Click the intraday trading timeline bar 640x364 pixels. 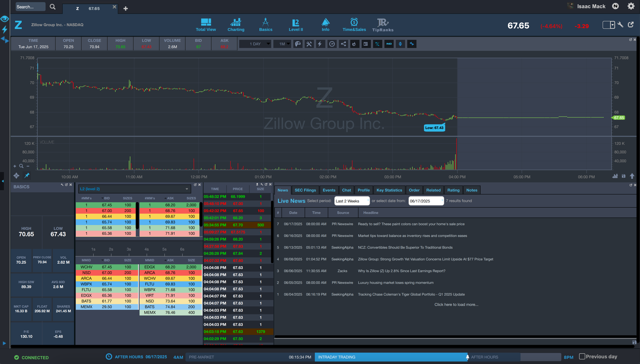click(x=391, y=357)
